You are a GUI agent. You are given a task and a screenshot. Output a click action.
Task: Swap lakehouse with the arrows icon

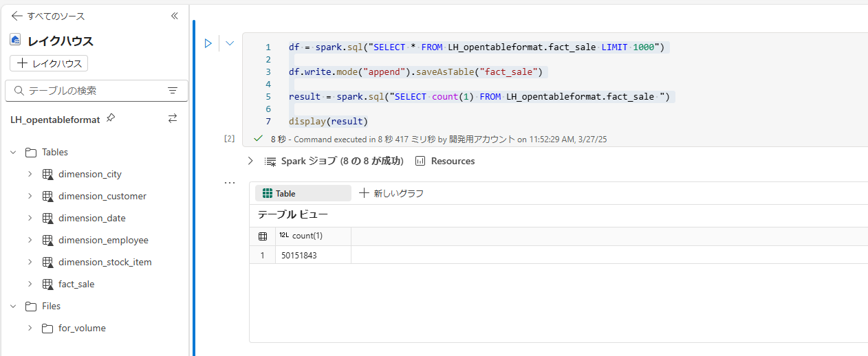pyautogui.click(x=173, y=118)
